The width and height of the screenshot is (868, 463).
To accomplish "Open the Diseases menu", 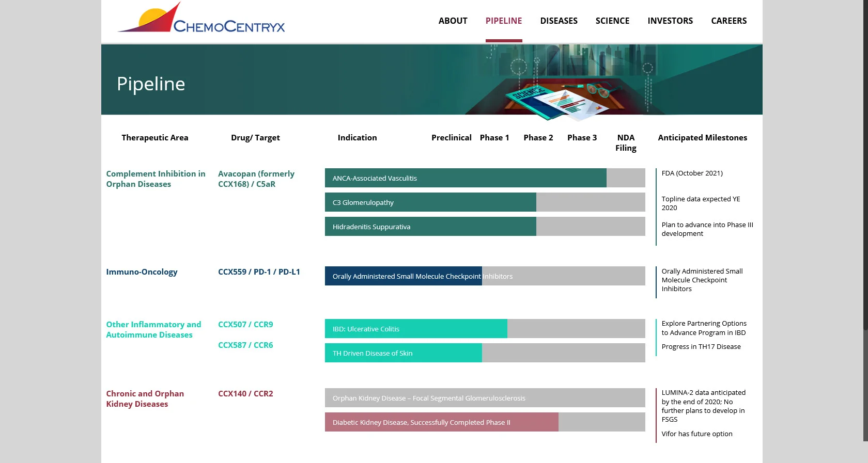I will [559, 21].
